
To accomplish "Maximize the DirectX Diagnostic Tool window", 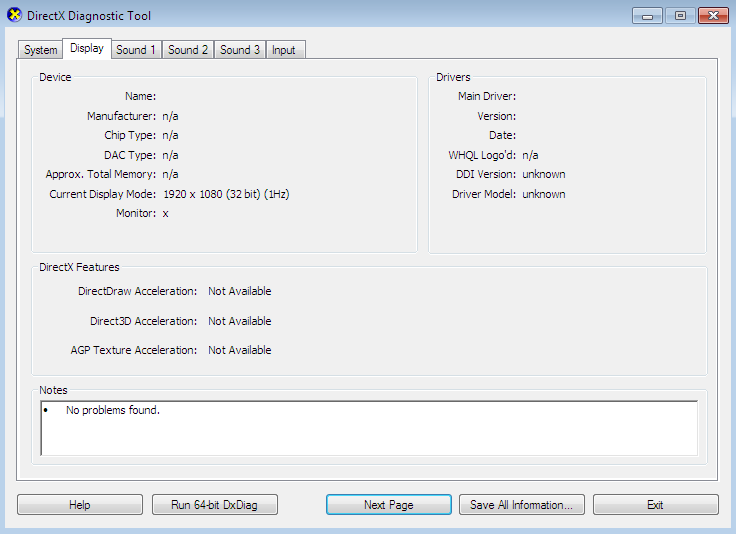I will coord(680,15).
